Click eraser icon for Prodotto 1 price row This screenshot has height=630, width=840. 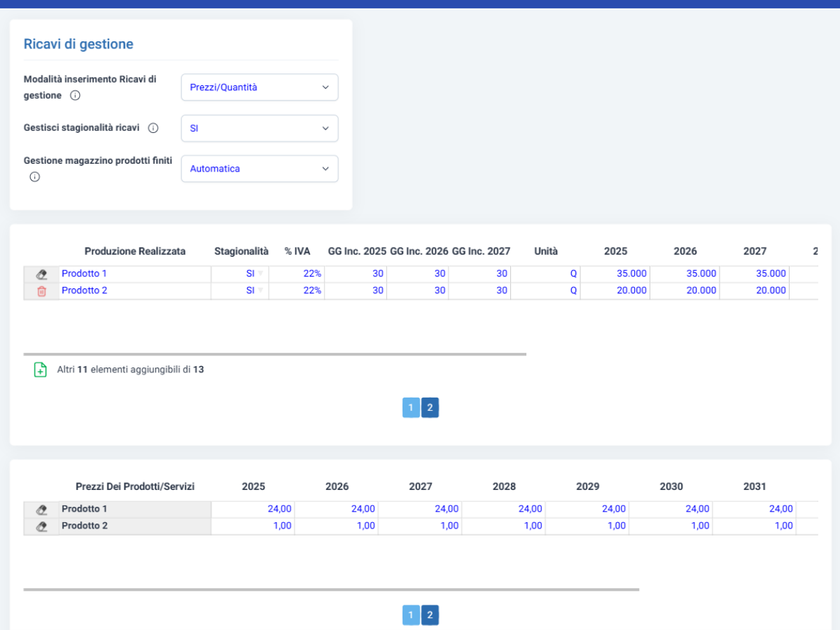pyautogui.click(x=41, y=510)
